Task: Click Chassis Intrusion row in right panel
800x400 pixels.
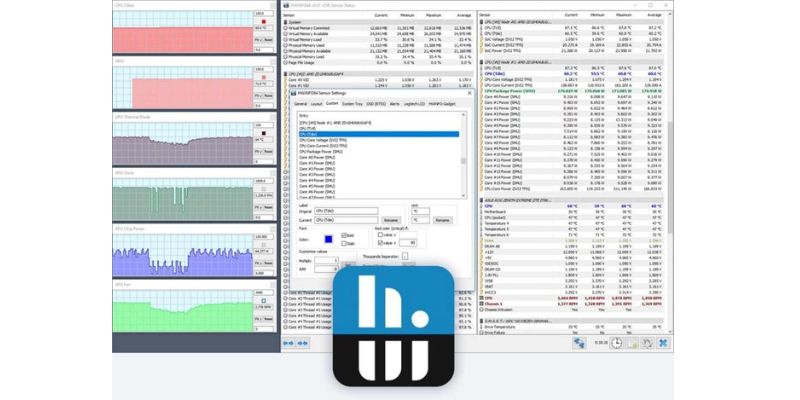Action: point(572,310)
